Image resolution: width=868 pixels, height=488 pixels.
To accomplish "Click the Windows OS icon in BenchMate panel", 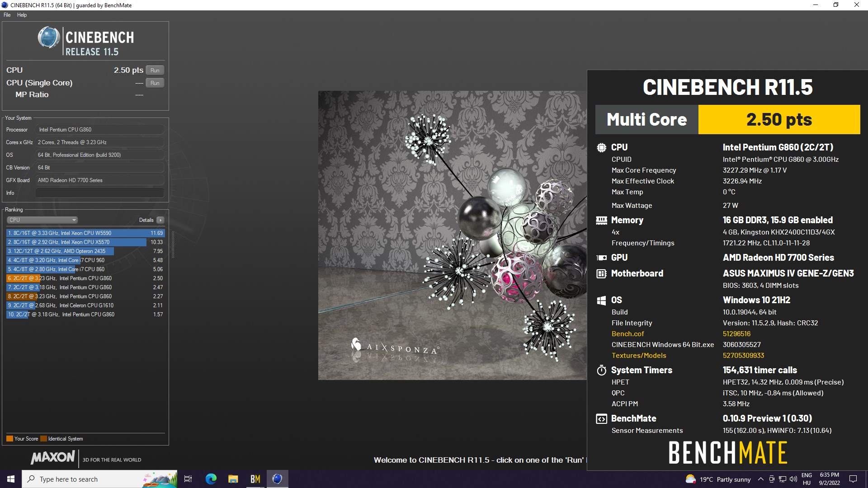I will (601, 300).
